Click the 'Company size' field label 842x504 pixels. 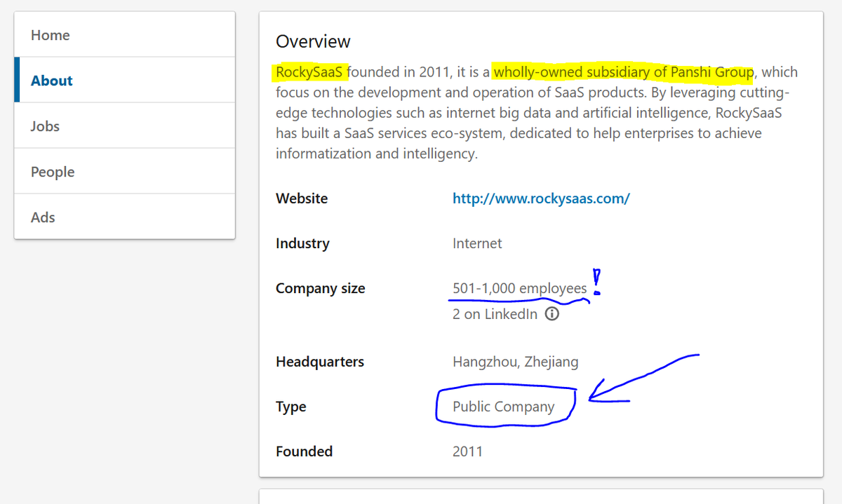pyautogui.click(x=321, y=288)
